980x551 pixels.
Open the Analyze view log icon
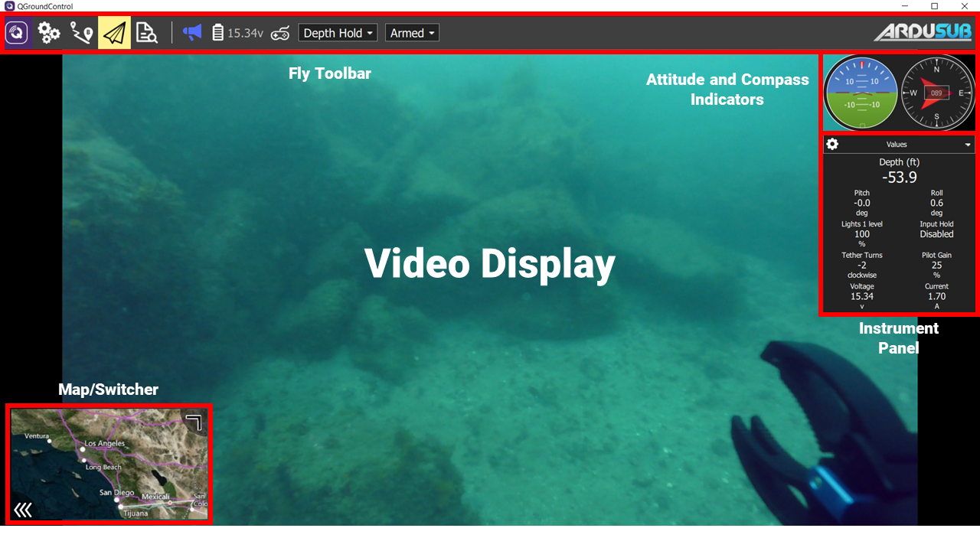146,33
